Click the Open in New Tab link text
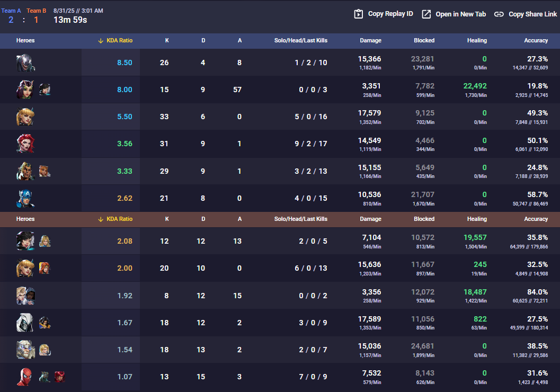Screen dimensions: 560x392 (x=461, y=14)
